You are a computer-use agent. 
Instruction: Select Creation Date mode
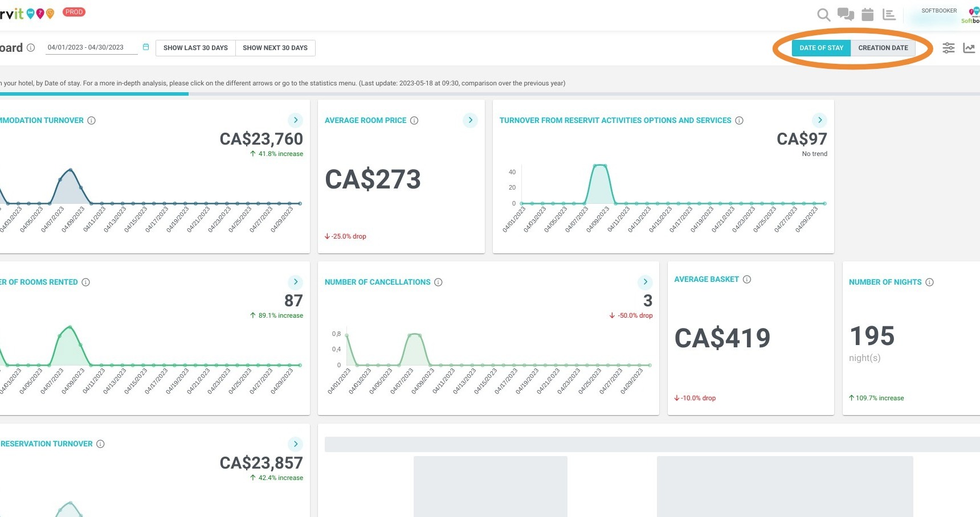tap(883, 48)
